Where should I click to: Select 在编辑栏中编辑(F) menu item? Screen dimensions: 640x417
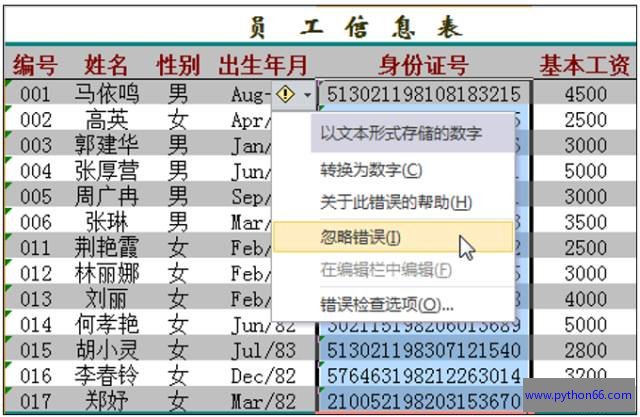(385, 270)
